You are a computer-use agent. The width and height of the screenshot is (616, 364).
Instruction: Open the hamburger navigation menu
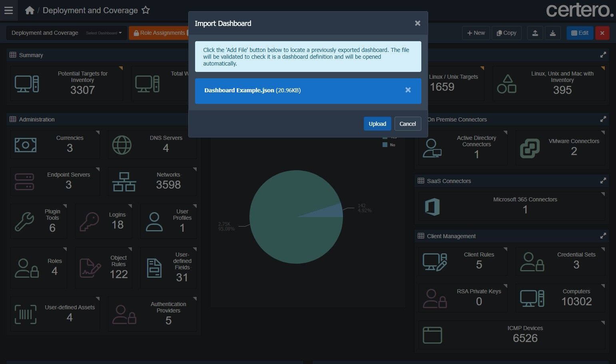[8, 10]
